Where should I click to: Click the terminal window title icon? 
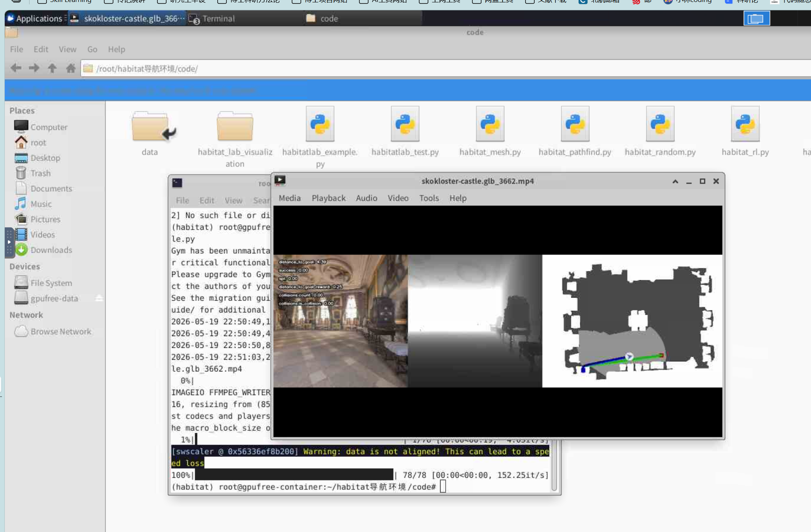tap(177, 183)
